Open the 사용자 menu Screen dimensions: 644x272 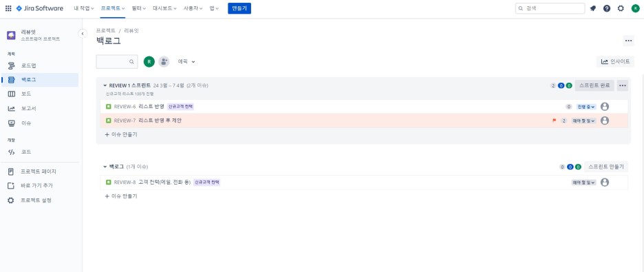pyautogui.click(x=193, y=8)
